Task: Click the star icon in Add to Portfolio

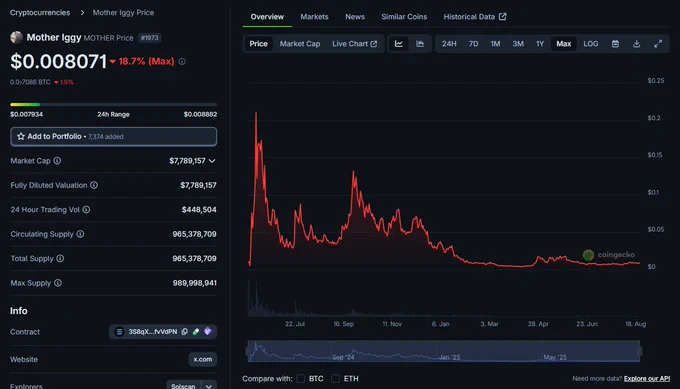Action: pos(21,136)
